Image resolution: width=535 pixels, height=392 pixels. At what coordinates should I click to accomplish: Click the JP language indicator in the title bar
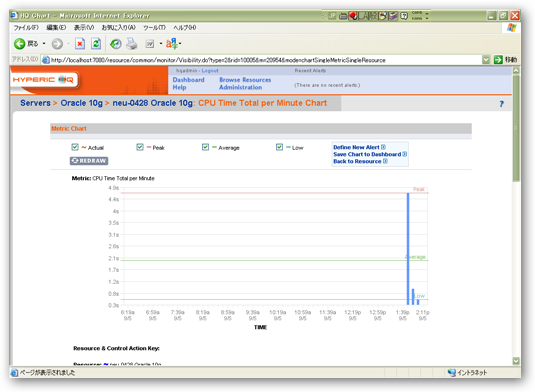pyautogui.click(x=332, y=16)
